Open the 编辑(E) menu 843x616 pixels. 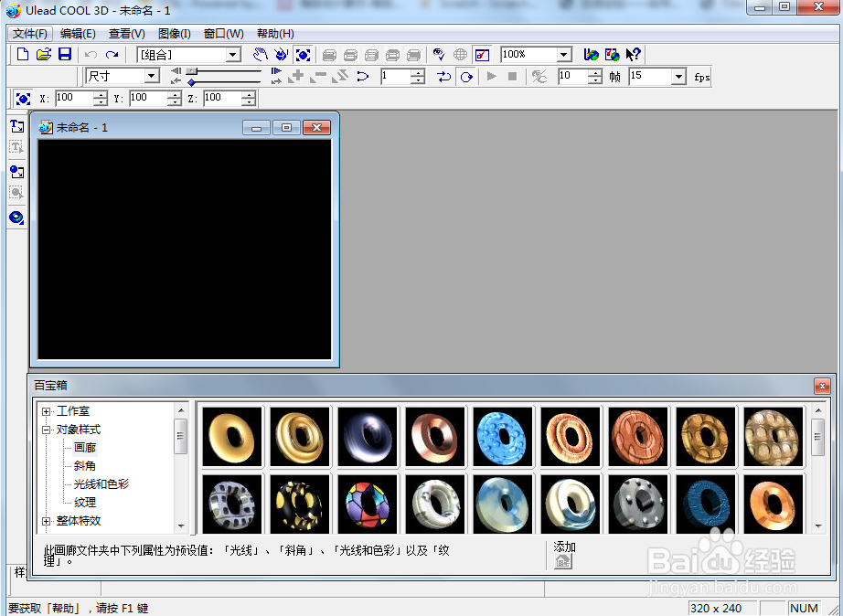pyautogui.click(x=78, y=33)
